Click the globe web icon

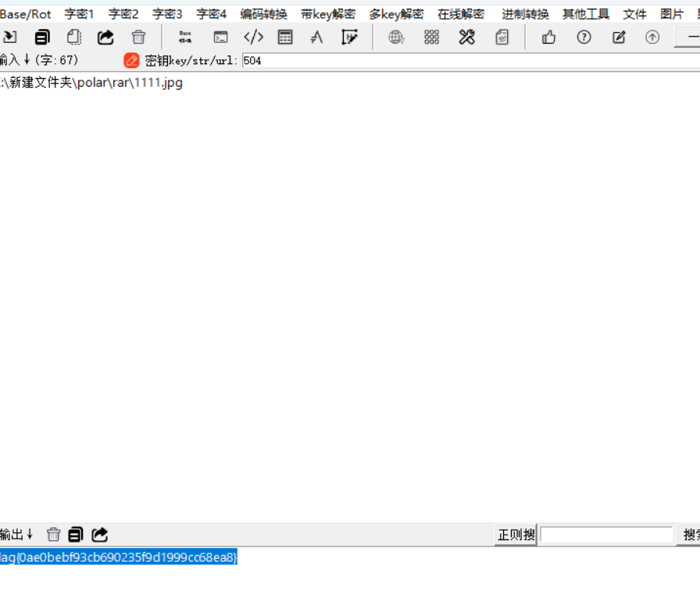(396, 37)
